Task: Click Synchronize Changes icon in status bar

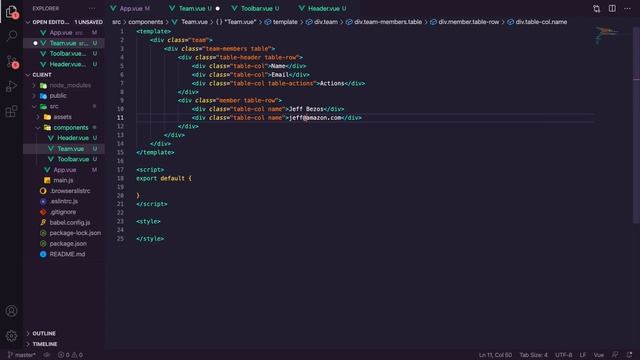Action: (x=47, y=355)
